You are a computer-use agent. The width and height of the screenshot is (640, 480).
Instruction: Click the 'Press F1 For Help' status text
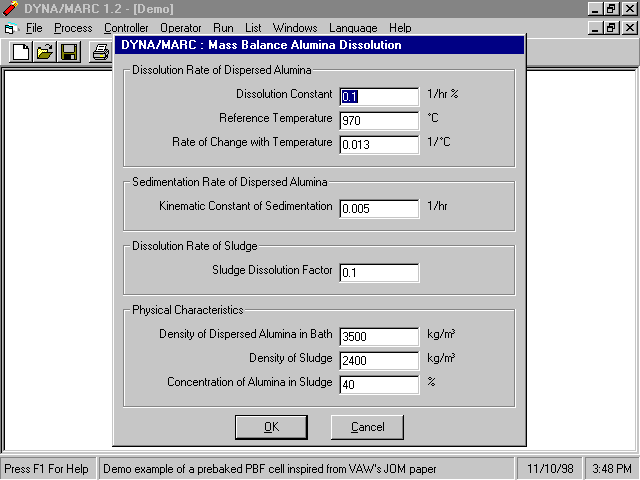point(46,469)
